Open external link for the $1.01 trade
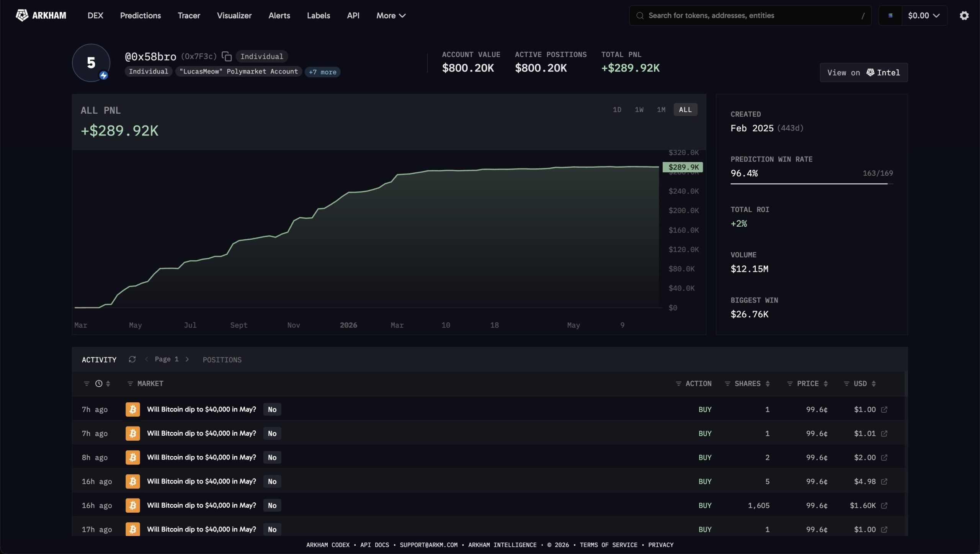 tap(884, 433)
